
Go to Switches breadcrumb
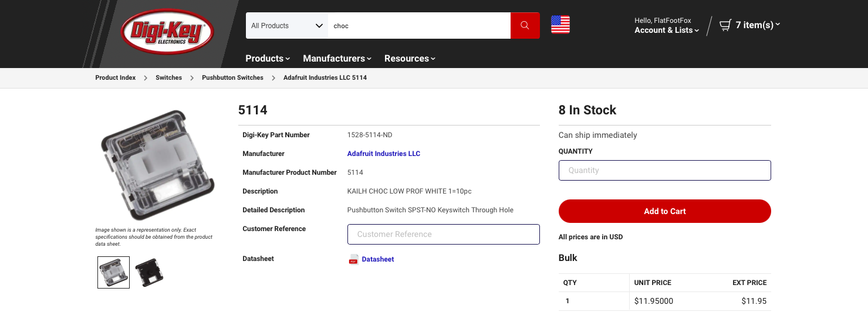(169, 77)
